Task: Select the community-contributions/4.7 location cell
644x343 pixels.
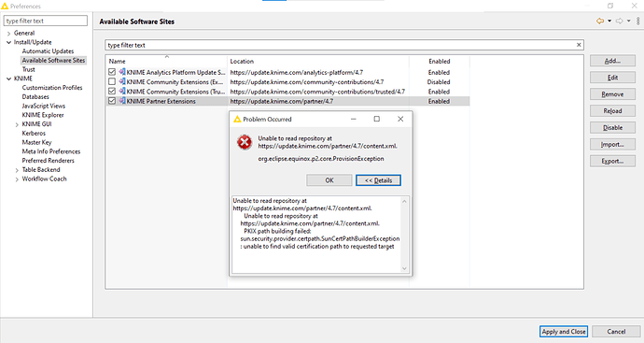Action: pos(307,81)
